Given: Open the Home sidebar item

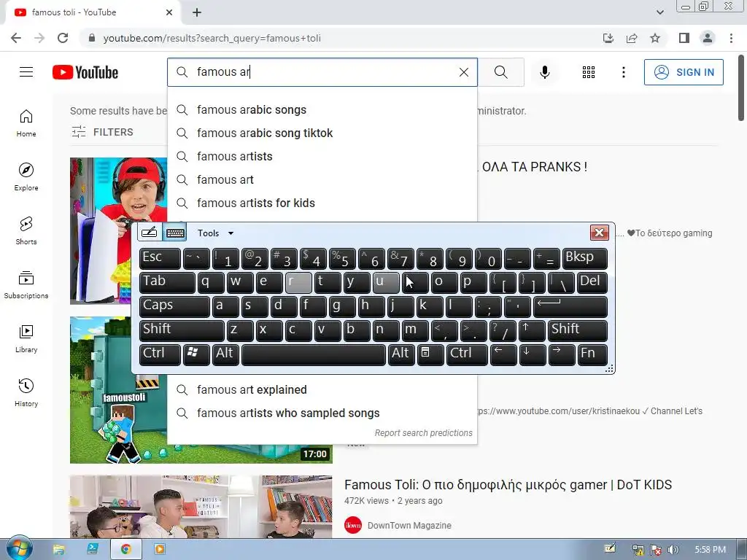Looking at the screenshot, I should pos(26,123).
